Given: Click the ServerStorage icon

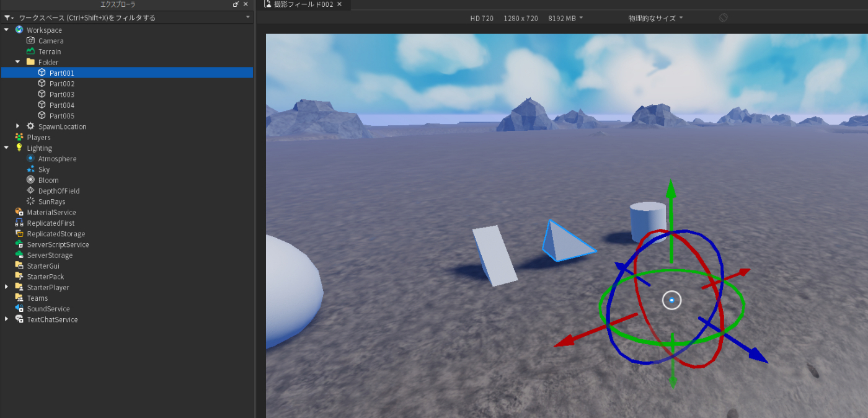Looking at the screenshot, I should [x=19, y=255].
